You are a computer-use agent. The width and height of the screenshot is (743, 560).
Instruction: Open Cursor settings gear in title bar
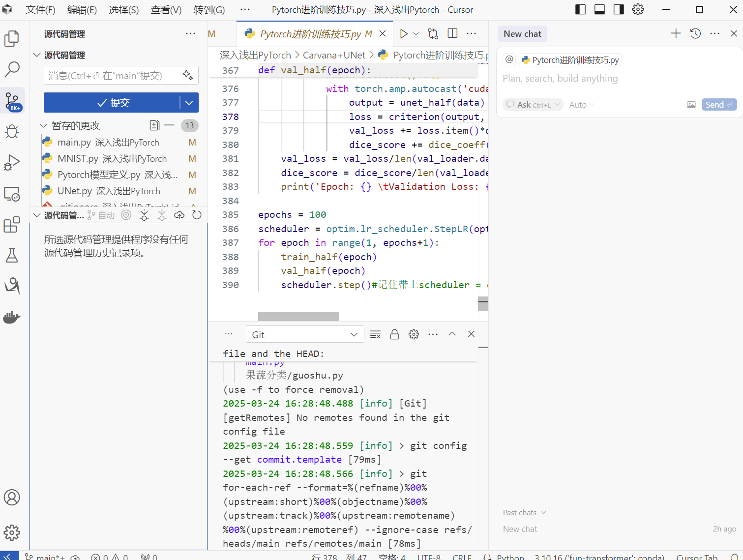click(638, 9)
